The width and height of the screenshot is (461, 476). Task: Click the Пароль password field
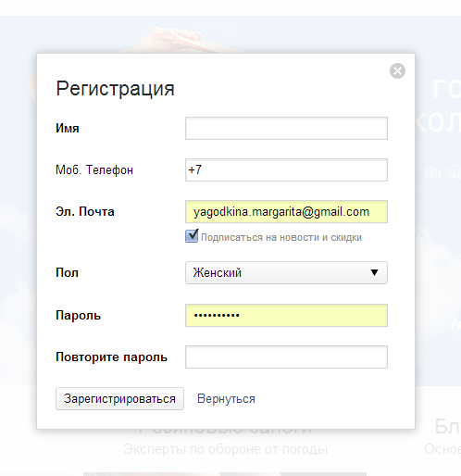point(286,315)
